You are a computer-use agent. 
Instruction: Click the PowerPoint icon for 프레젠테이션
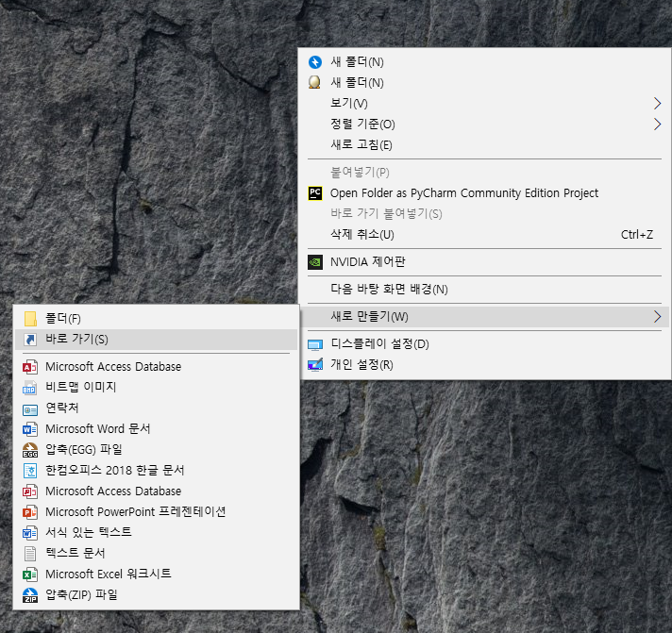click(30, 512)
